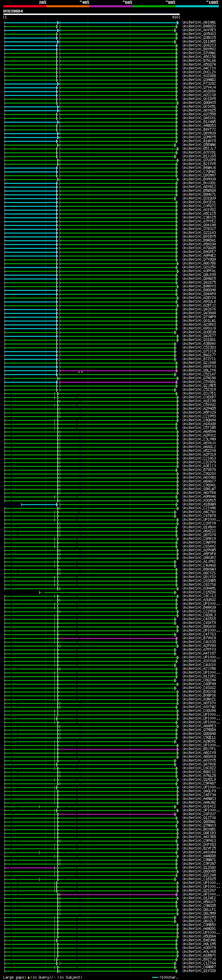Select label UniRef100_Q1Z4E2
The width and height of the screenshot is (222, 980).
pyautogui.click(x=199, y=898)
